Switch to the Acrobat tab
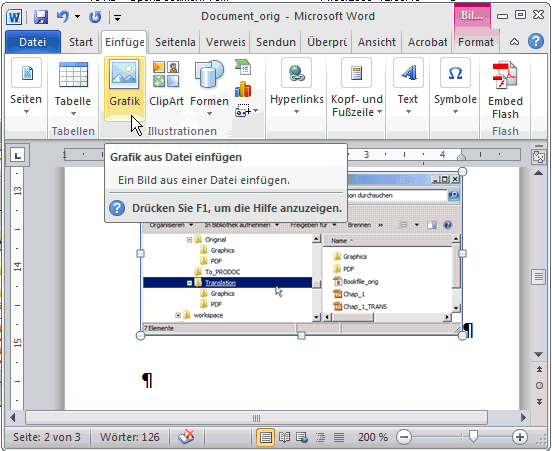Screen dimensions: 552x451 click(427, 42)
